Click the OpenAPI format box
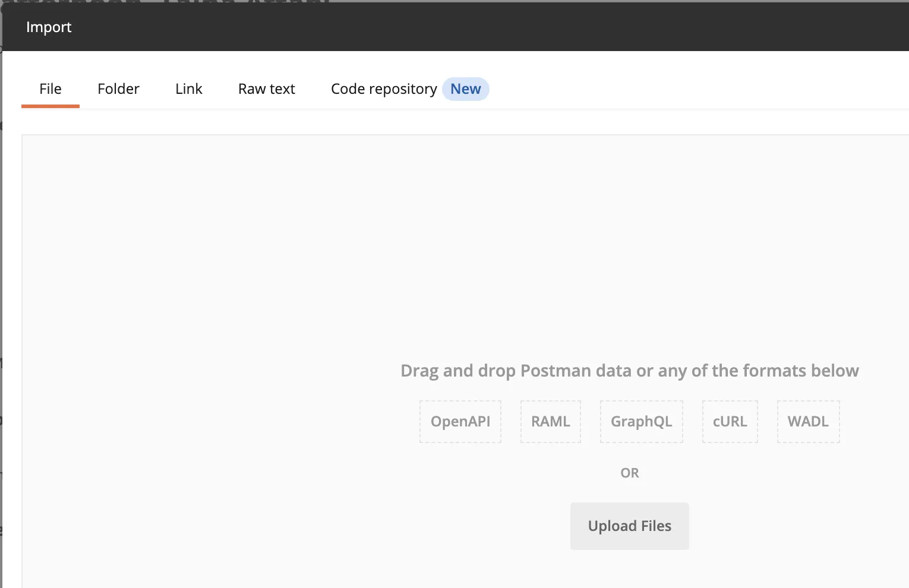Viewport: 909px width, 588px height. tap(460, 422)
